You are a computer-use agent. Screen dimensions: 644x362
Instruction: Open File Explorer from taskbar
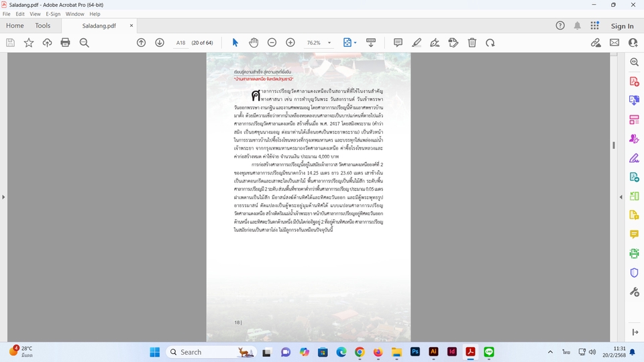tap(396, 352)
